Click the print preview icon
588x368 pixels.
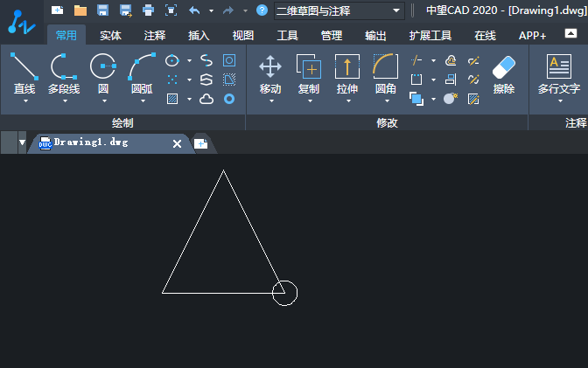click(x=171, y=10)
